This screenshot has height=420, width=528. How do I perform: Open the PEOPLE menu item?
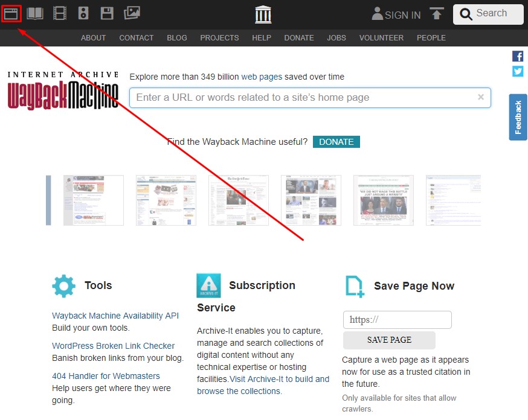[x=431, y=37]
